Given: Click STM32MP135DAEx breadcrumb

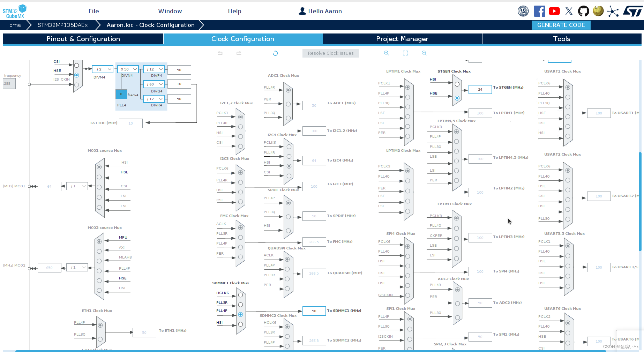Looking at the screenshot, I should coord(62,25).
